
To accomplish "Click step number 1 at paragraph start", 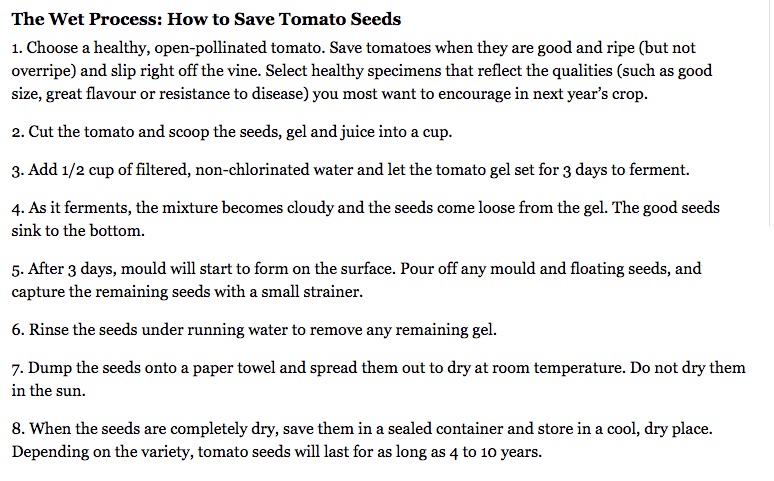I will (x=17, y=48).
